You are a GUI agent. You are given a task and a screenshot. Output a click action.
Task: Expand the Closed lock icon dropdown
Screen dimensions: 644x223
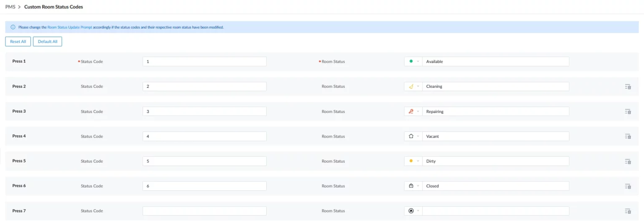[x=413, y=186]
